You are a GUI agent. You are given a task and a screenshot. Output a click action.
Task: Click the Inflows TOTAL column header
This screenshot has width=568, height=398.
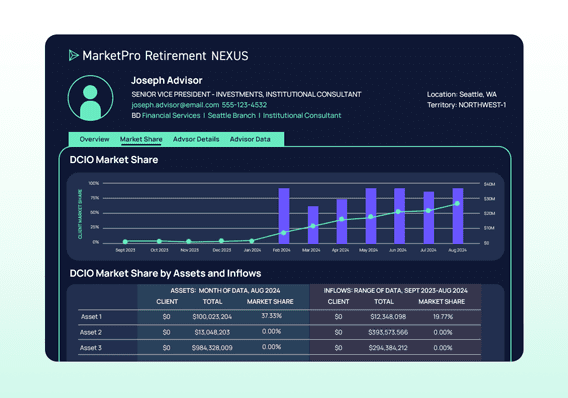coord(384,302)
